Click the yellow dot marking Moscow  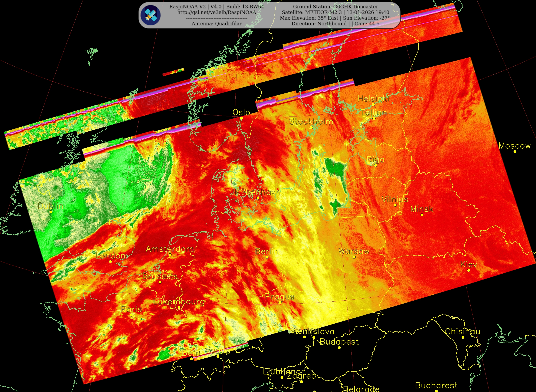(x=515, y=151)
